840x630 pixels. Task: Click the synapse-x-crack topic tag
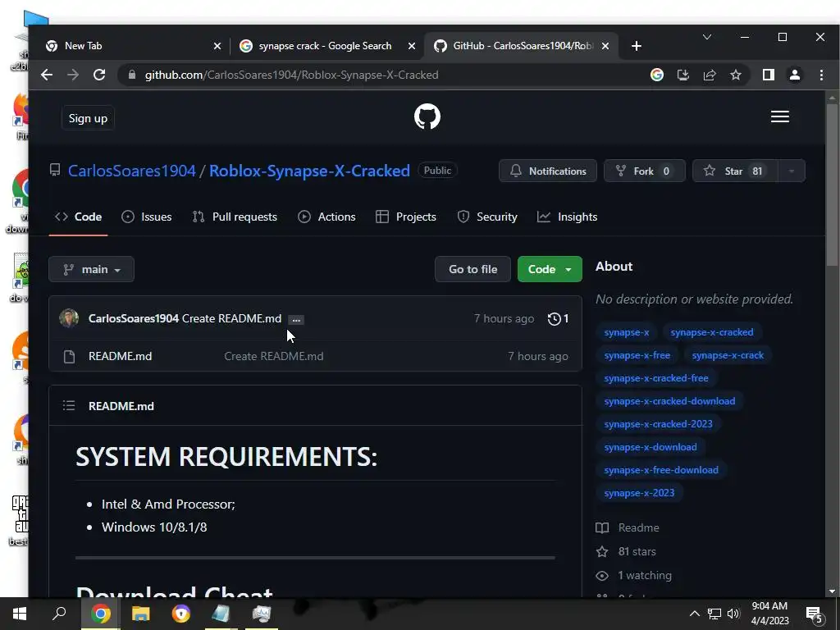coord(728,355)
